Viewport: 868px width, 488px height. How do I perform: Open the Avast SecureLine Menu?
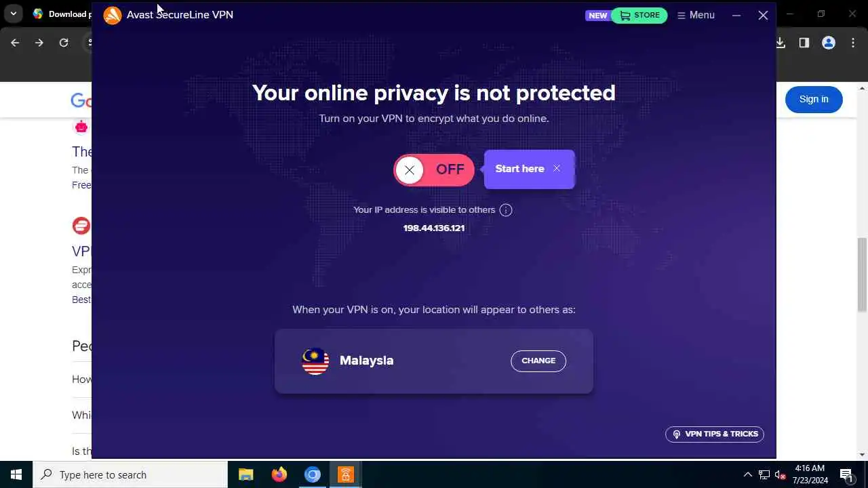pos(696,15)
